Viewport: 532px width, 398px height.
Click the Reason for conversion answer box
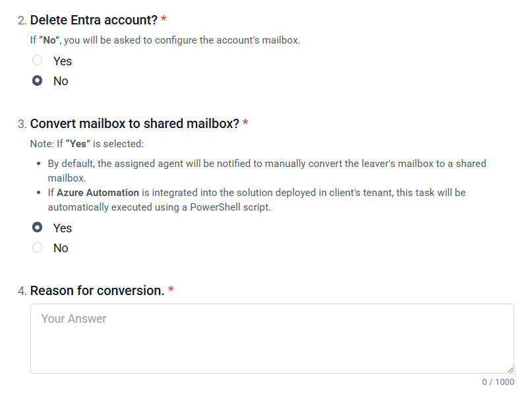tap(272, 338)
